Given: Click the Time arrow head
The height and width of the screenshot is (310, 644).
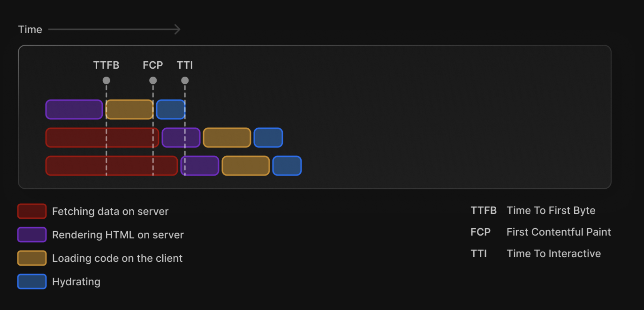Looking at the screenshot, I should pyautogui.click(x=177, y=29).
